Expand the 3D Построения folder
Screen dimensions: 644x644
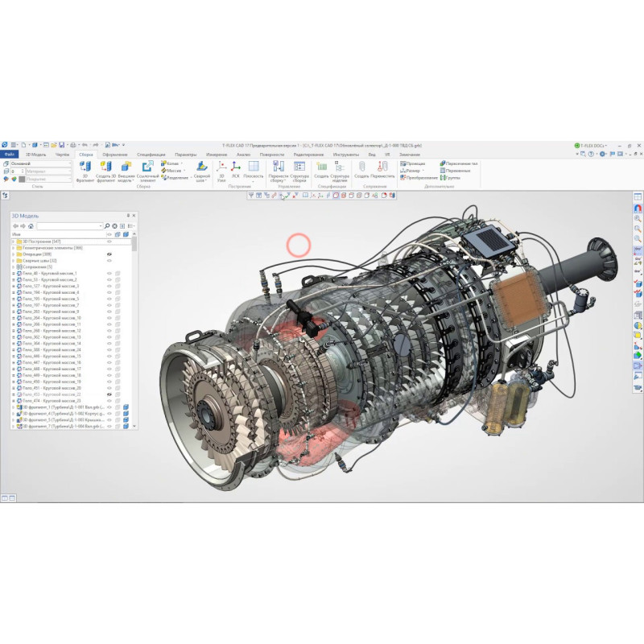click(x=14, y=242)
